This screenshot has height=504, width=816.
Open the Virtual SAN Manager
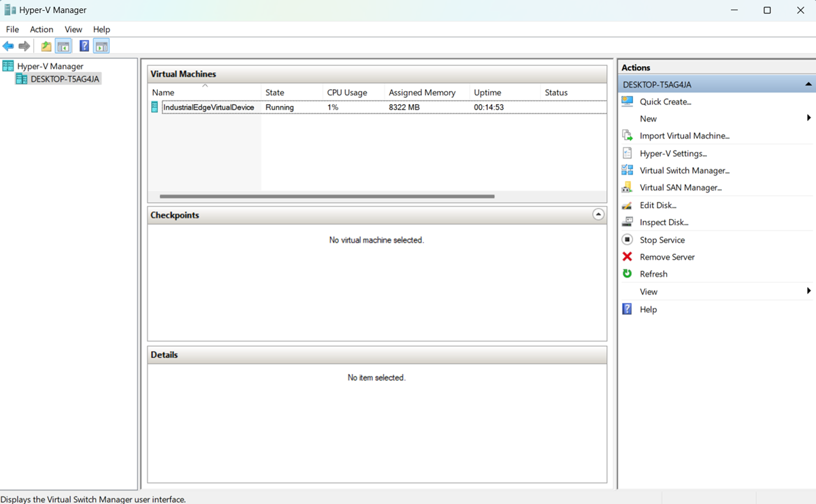click(679, 187)
